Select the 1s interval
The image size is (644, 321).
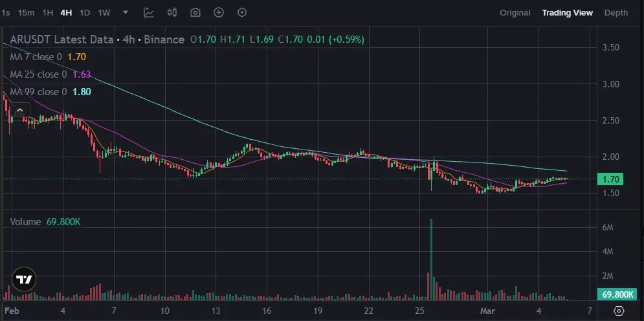pyautogui.click(x=6, y=13)
